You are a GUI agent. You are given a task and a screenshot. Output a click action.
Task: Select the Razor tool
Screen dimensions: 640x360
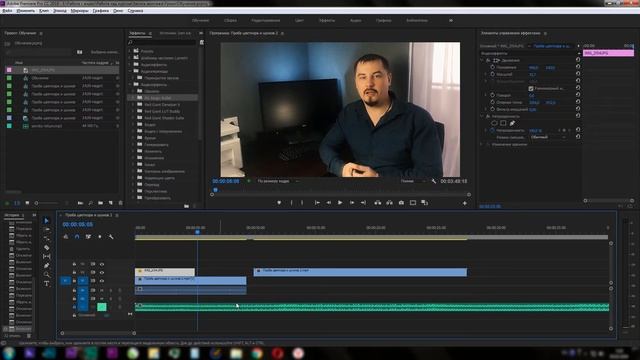click(x=46, y=247)
